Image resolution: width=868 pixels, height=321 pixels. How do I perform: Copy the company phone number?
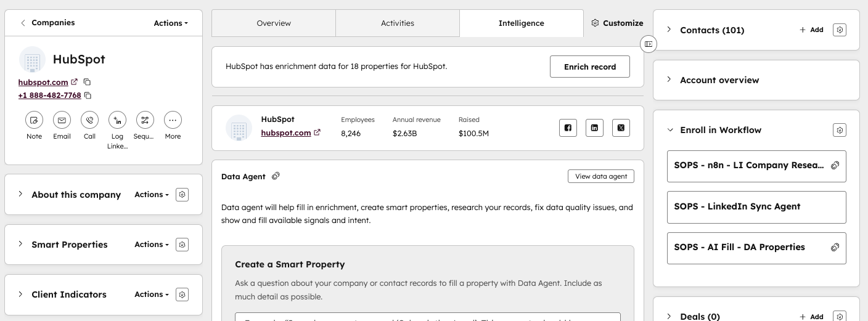[88, 95]
